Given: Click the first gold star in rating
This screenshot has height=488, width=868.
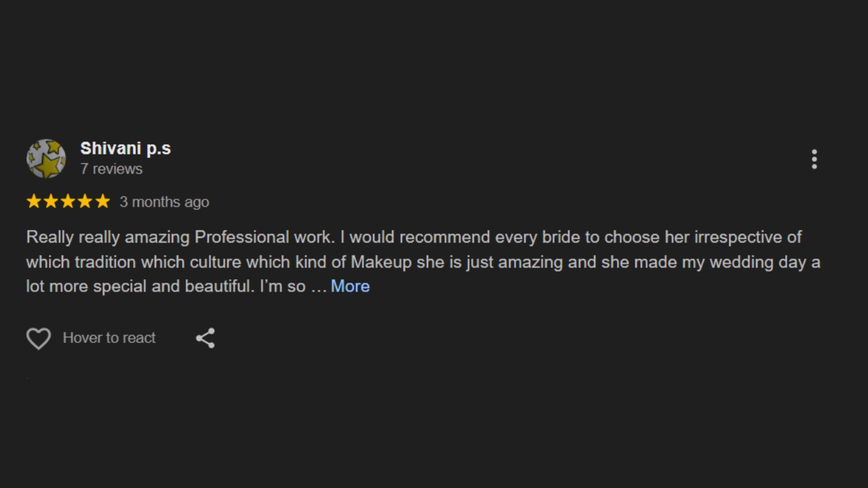Looking at the screenshot, I should coord(34,201).
